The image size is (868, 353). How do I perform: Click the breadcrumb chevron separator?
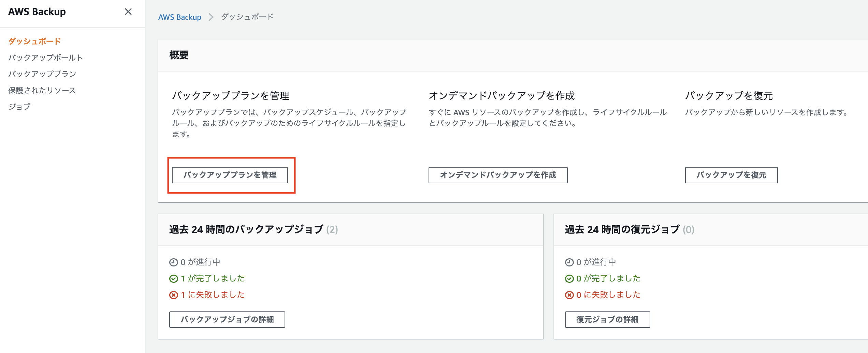coord(211,17)
